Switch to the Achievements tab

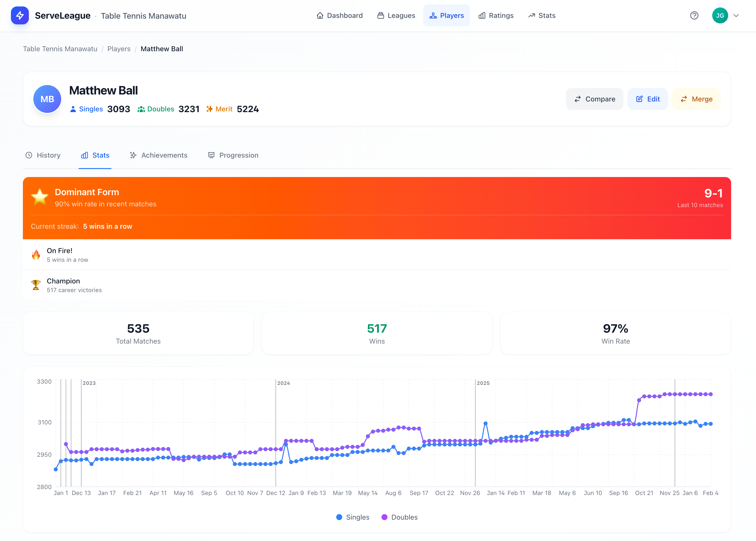click(159, 155)
